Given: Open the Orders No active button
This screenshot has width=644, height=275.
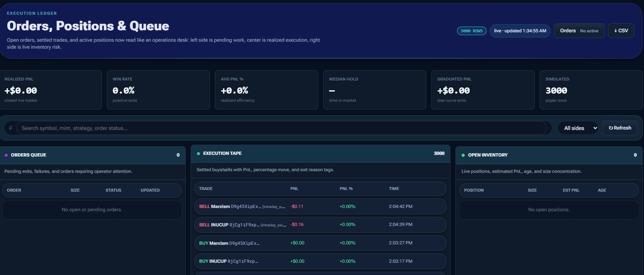Looking at the screenshot, I should [x=579, y=31].
